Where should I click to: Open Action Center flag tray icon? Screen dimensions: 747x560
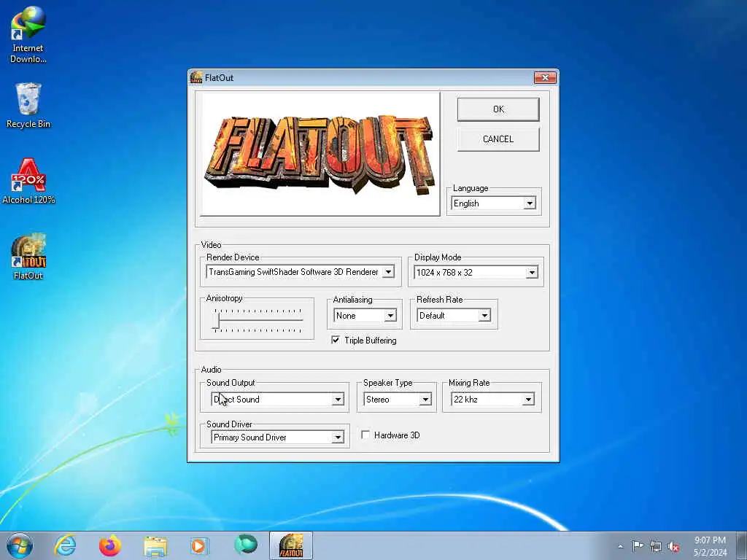(x=638, y=546)
